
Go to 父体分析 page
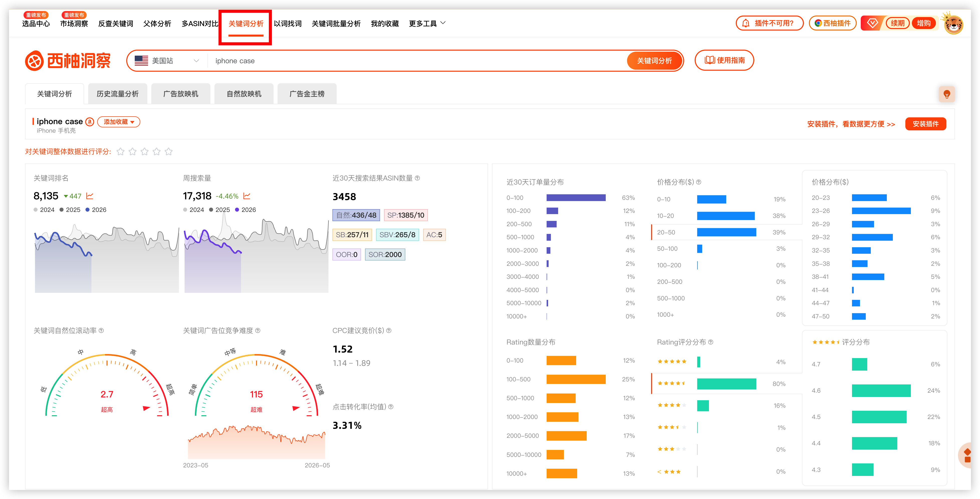pos(157,23)
